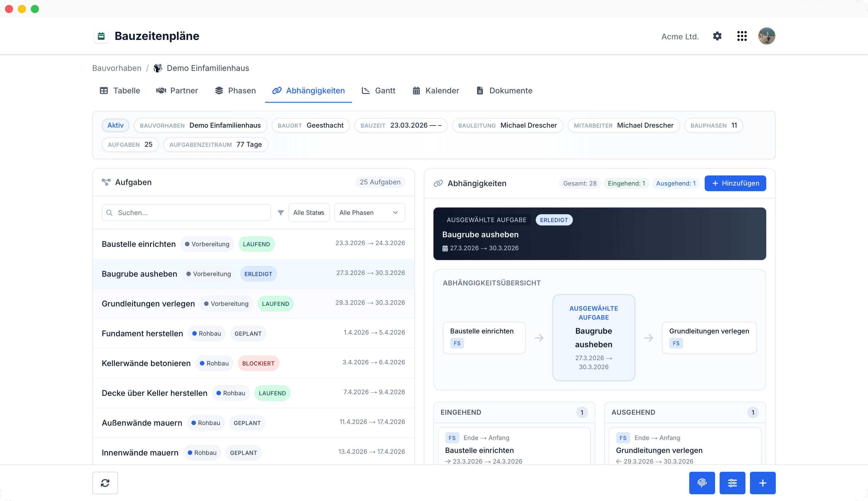Click the blue plus button at bottom
This screenshot has width=868, height=501.
pos(762,483)
